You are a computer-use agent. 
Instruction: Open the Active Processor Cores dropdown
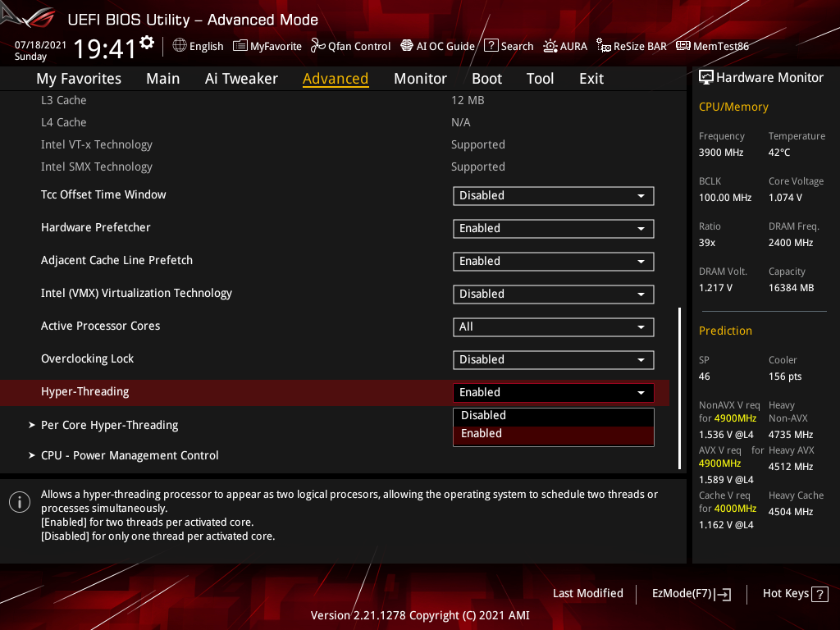[x=553, y=326]
